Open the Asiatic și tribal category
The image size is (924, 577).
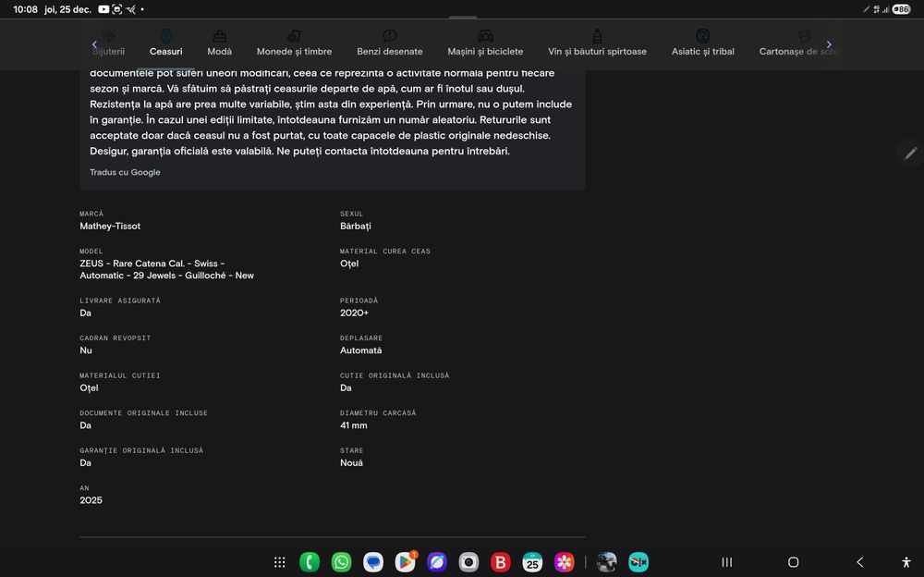pos(702,43)
